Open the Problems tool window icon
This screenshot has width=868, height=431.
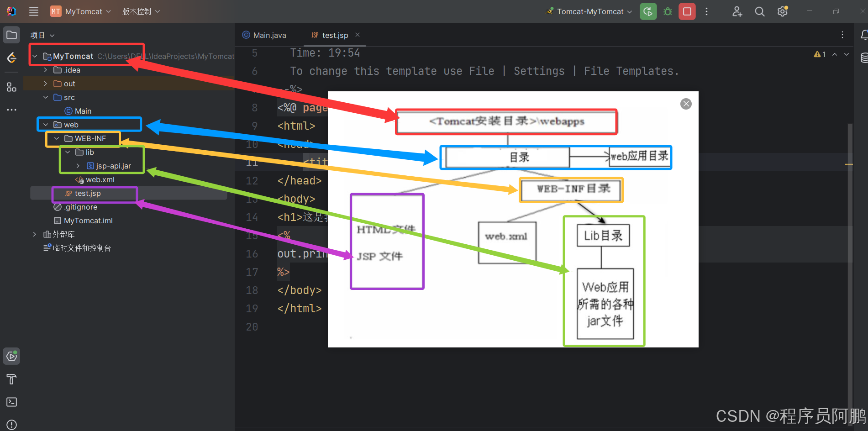[x=11, y=424]
